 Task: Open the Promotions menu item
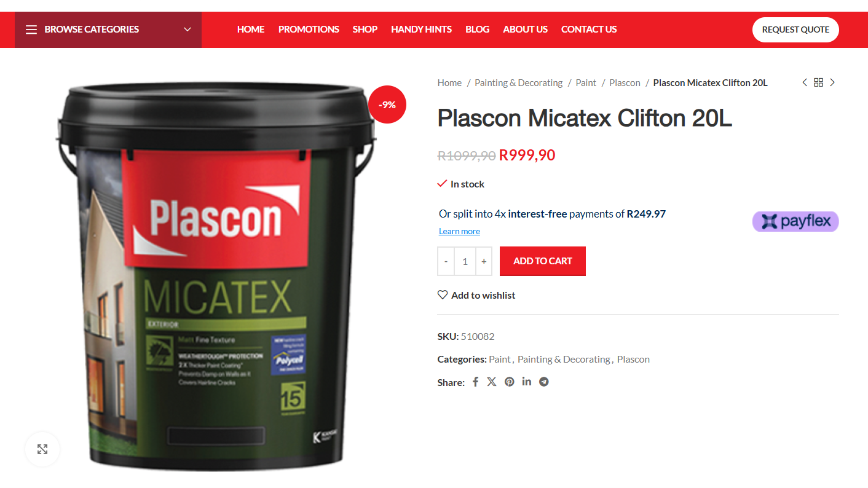pos(309,30)
